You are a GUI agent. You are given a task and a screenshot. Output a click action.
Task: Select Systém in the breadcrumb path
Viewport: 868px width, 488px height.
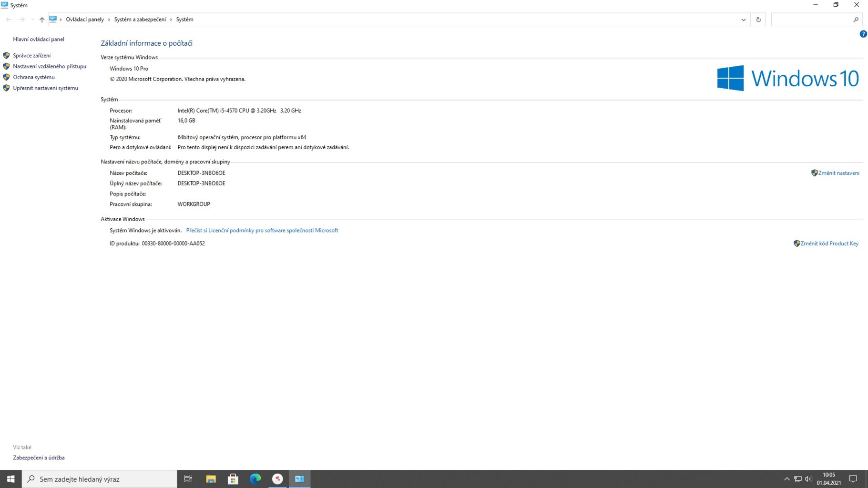click(185, 20)
